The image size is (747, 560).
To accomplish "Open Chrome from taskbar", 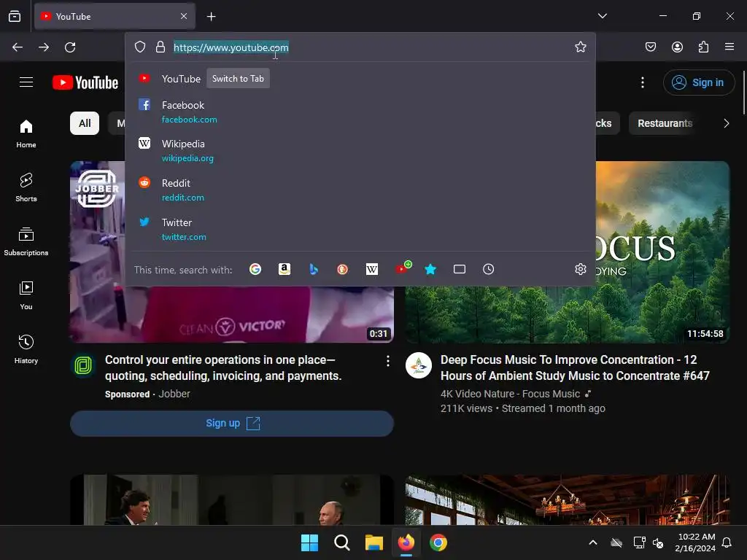I will tap(438, 542).
